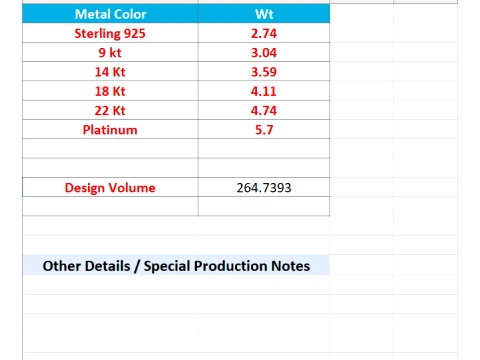Click the '14 Kt' cell
The image size is (480, 360).
(x=110, y=72)
